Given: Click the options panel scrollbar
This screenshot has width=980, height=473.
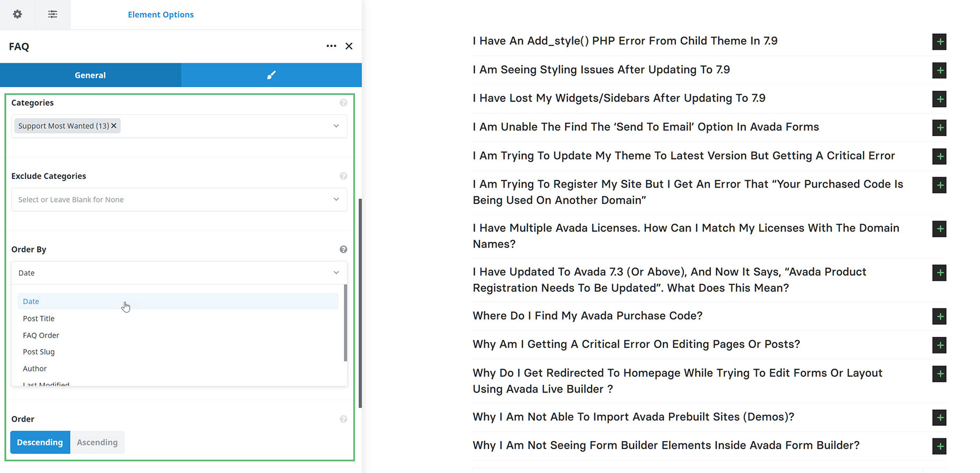Looking at the screenshot, I should [x=360, y=303].
